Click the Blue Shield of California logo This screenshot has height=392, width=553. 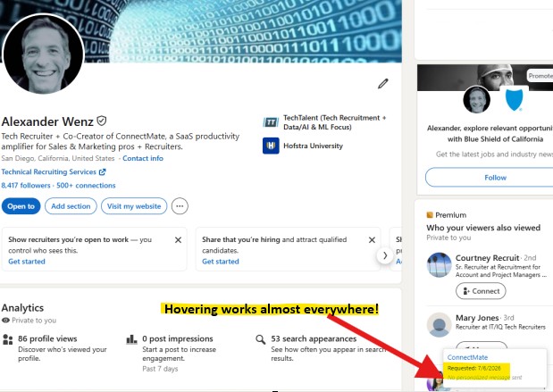point(514,99)
